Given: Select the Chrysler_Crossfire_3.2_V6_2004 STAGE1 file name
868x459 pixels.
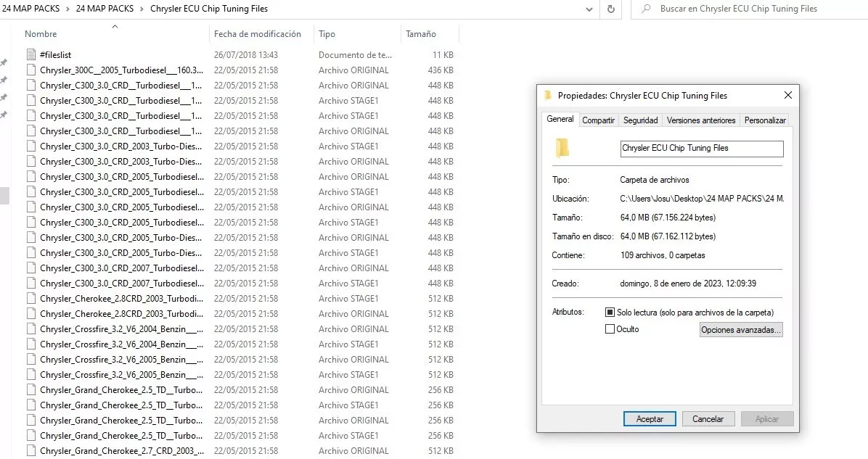Looking at the screenshot, I should click(x=122, y=344).
